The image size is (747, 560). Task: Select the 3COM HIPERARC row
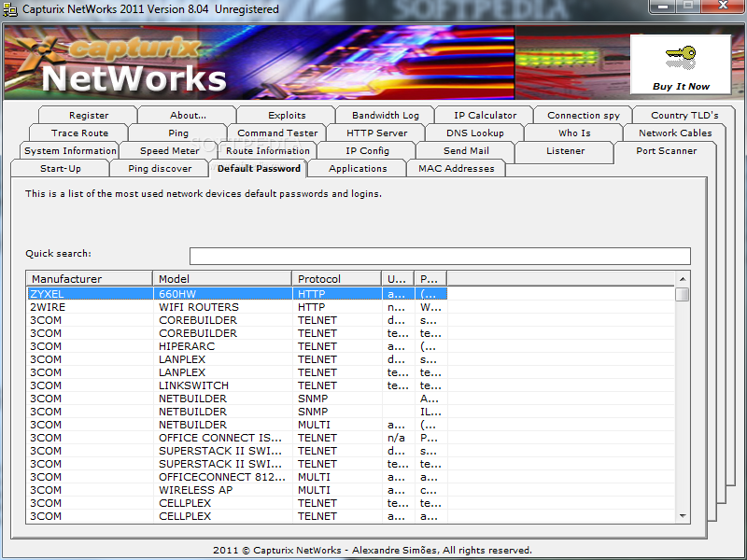pos(237,346)
